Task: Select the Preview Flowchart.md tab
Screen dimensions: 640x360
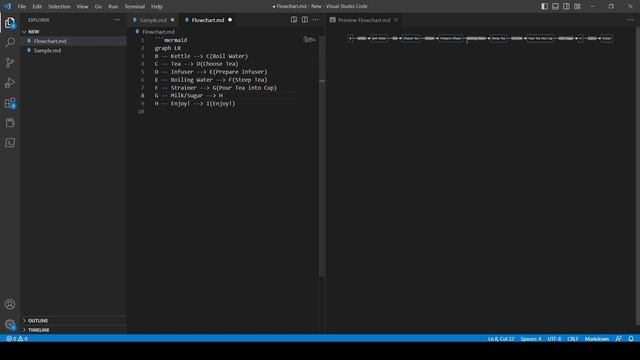Action: click(364, 20)
